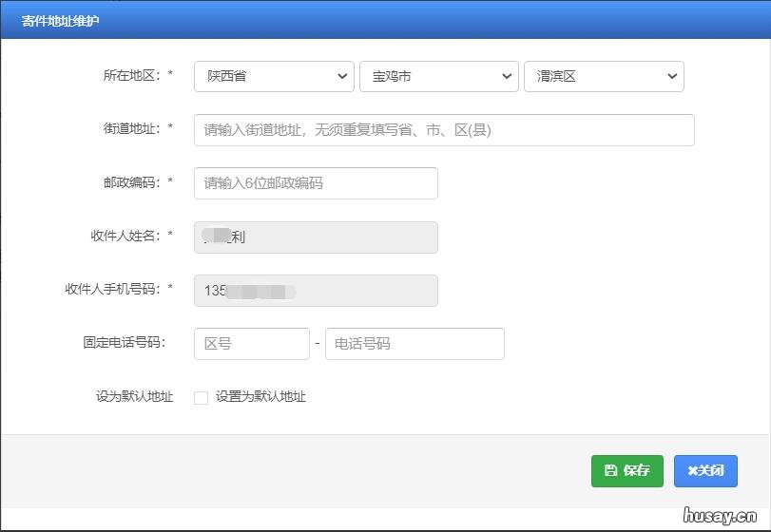Screen dimensions: 771x532
Task: Click the 电话号码 phone number input
Action: (414, 343)
